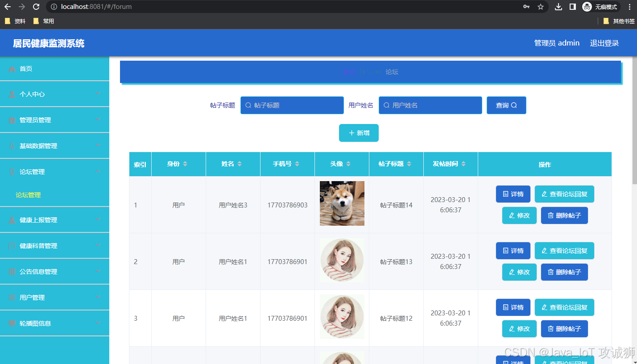Open 详情 for 帖子标题12
This screenshot has height=364, width=637.
[513, 307]
